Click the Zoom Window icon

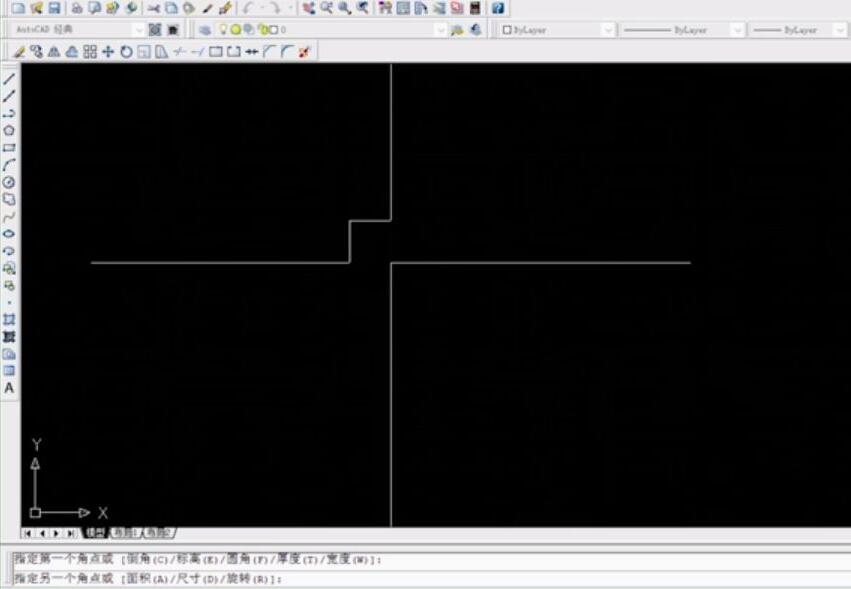tap(344, 8)
